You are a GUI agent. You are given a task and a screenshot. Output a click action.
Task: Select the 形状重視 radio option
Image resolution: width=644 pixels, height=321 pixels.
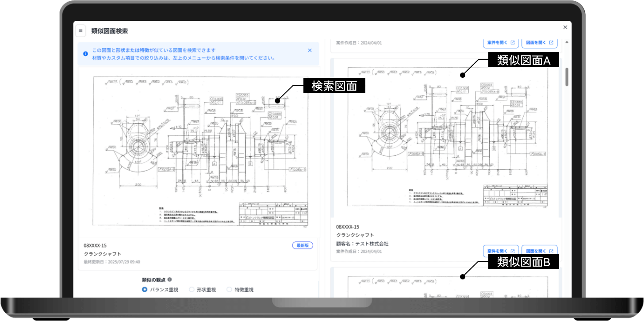[192, 290]
